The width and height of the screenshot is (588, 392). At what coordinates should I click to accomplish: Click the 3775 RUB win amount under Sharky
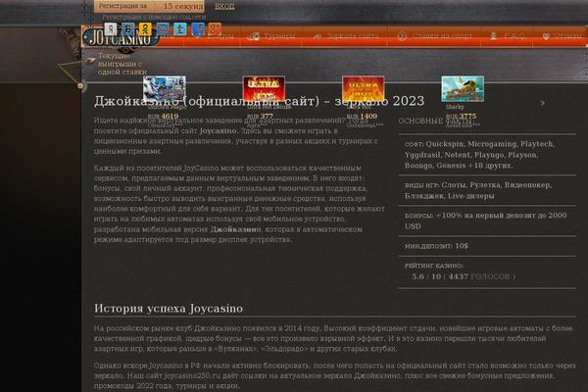[x=462, y=117]
